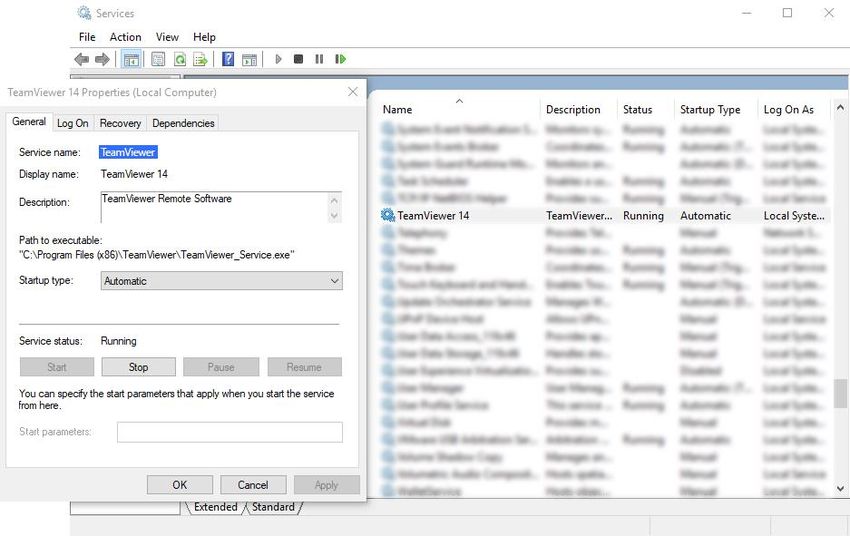The height and width of the screenshot is (536, 850).
Task: Close the TeamViewer 14 Properties dialog
Action: pyautogui.click(x=353, y=92)
